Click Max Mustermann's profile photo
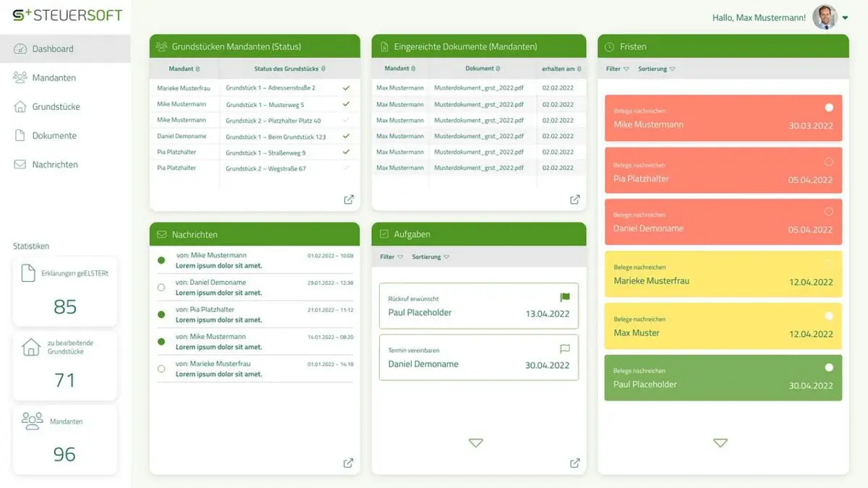Viewport: 868px width, 488px height. click(824, 17)
